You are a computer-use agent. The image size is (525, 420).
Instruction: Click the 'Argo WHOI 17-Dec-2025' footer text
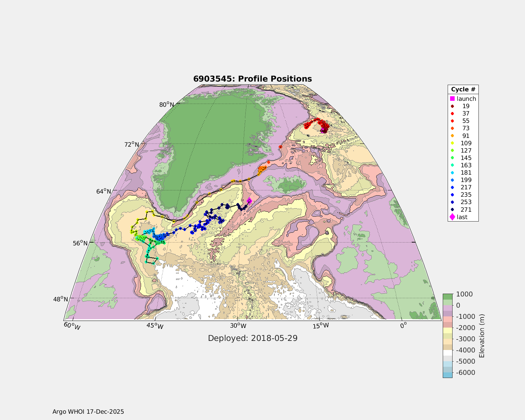click(88, 412)
